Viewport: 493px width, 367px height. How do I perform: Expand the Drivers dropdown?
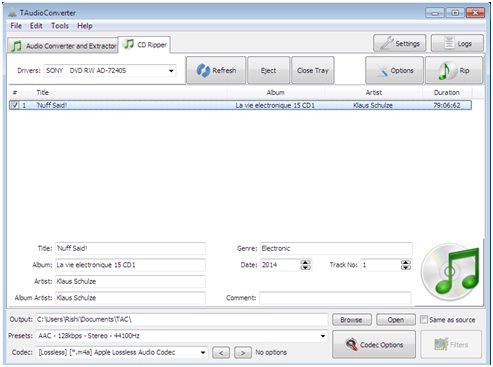coord(171,71)
